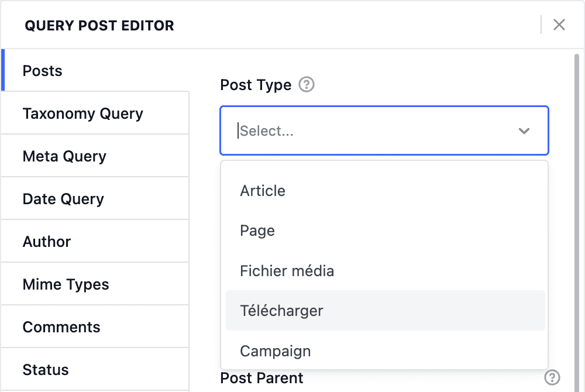
Task: Pick Fichier média from the dropdown list
Action: [287, 271]
